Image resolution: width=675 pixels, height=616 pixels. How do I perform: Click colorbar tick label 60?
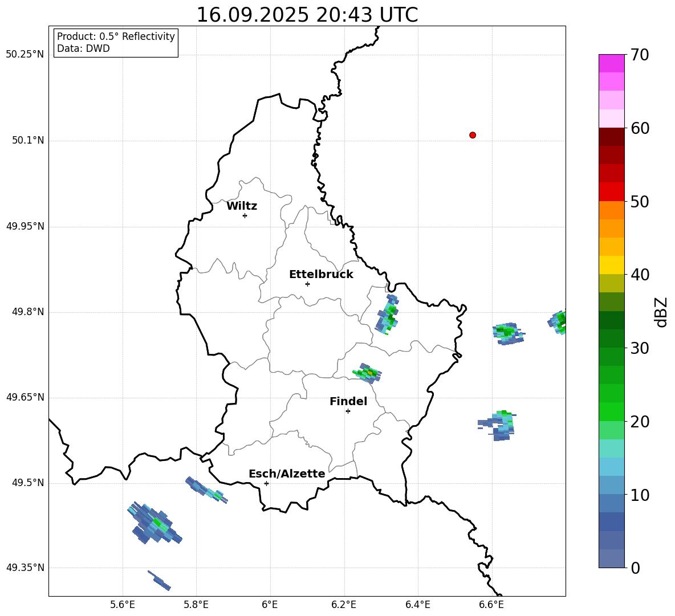click(x=640, y=128)
